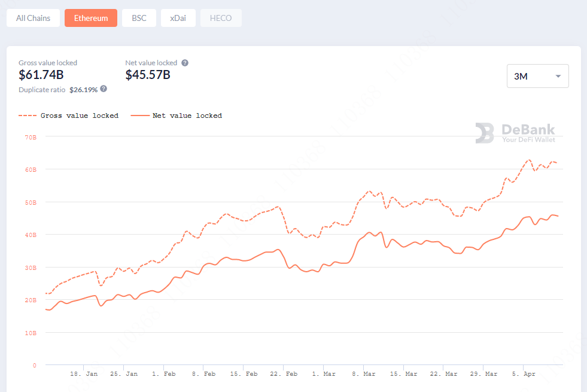Viewport: 587px width, 392px height.
Task: Switch to the All Chains tab
Action: [x=33, y=18]
